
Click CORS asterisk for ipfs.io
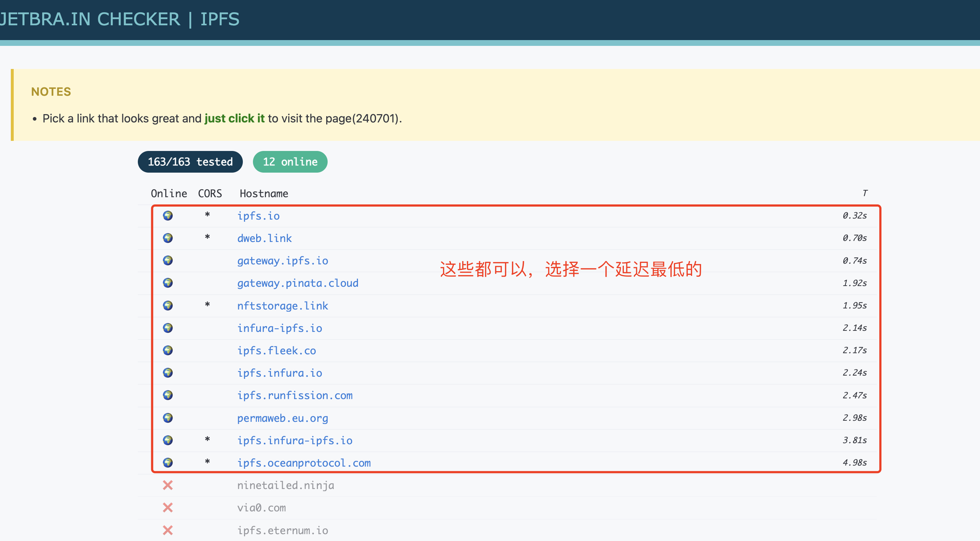point(207,215)
